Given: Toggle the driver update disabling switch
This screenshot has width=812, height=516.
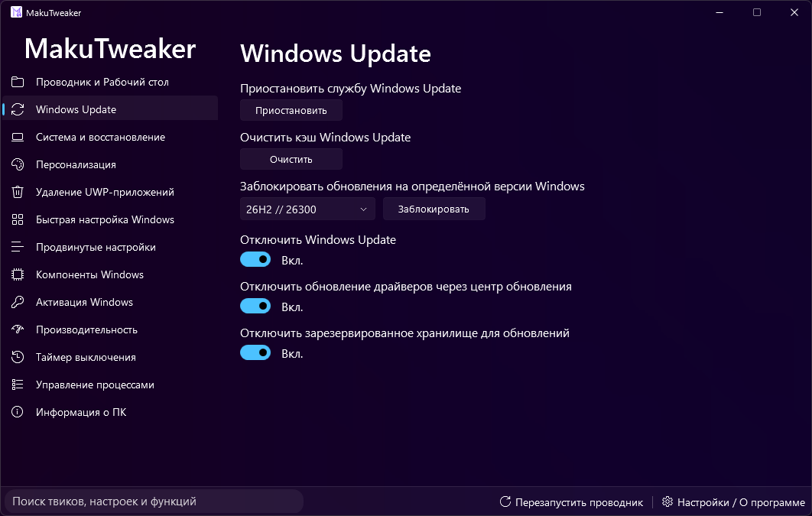Looking at the screenshot, I should click(255, 306).
